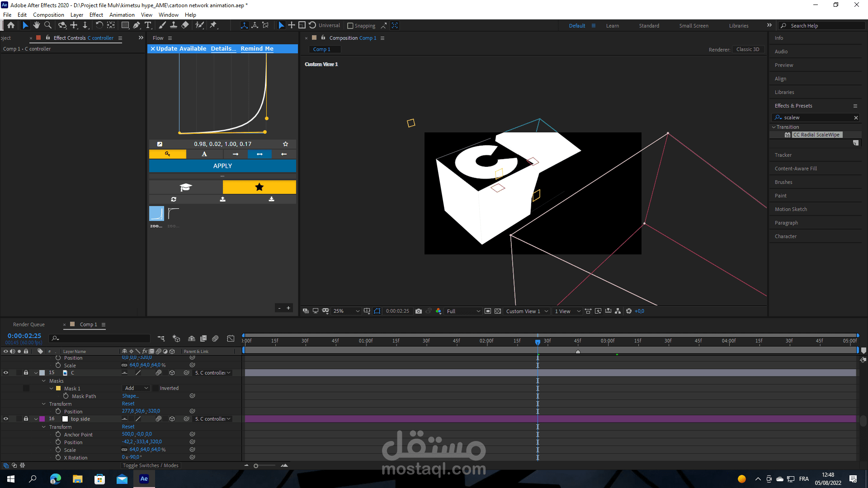Collapse the Masks group twirl arrow

click(x=44, y=381)
